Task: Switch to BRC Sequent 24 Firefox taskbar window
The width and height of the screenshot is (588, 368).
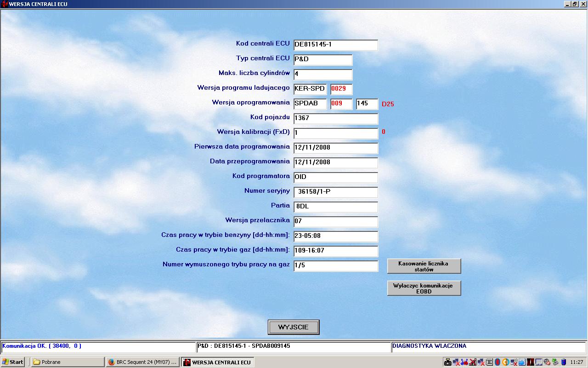Action: tap(142, 362)
